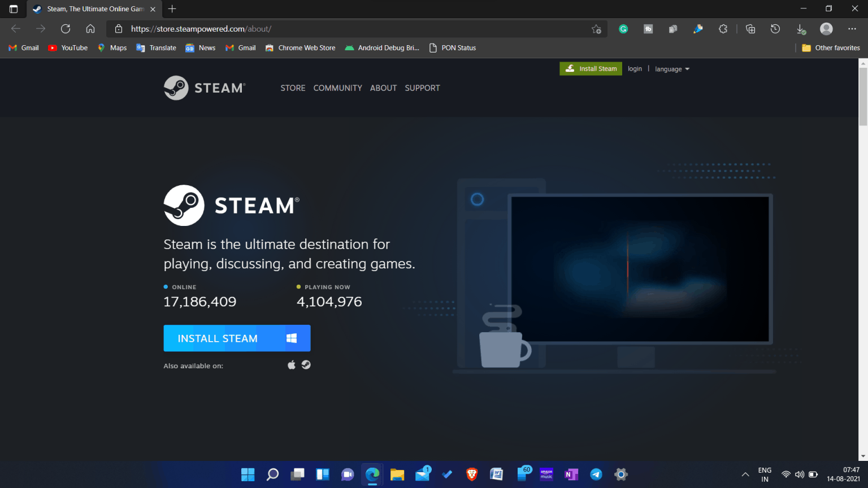Open Telegram from the taskbar
This screenshot has width=868, height=488.
(x=596, y=474)
